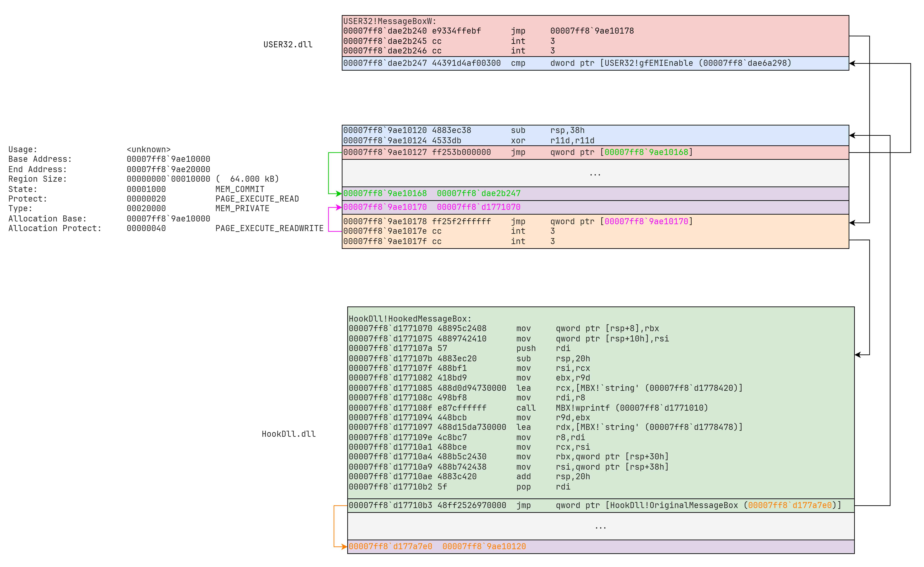Click the HookDll!HookedMessageBox label

pyautogui.click(x=410, y=319)
